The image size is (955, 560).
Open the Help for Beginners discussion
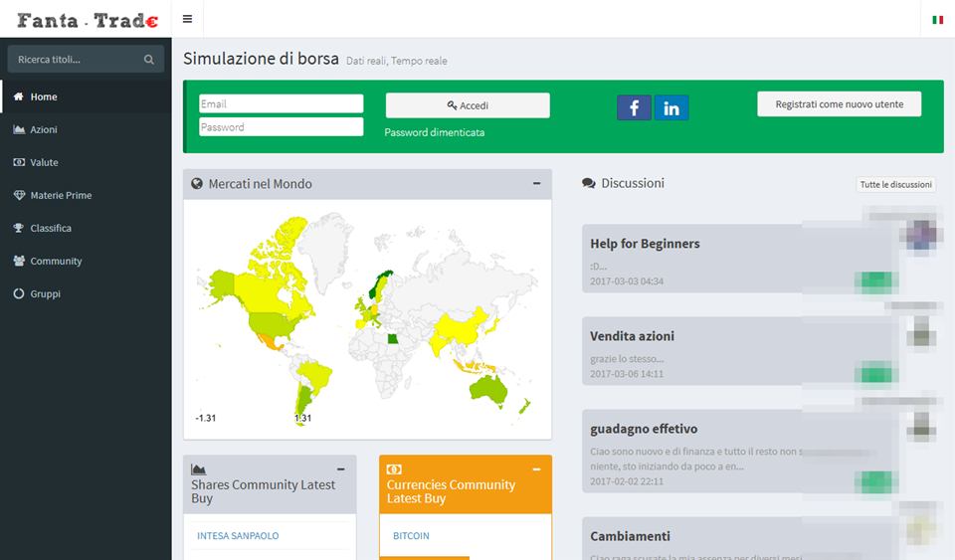pos(645,244)
